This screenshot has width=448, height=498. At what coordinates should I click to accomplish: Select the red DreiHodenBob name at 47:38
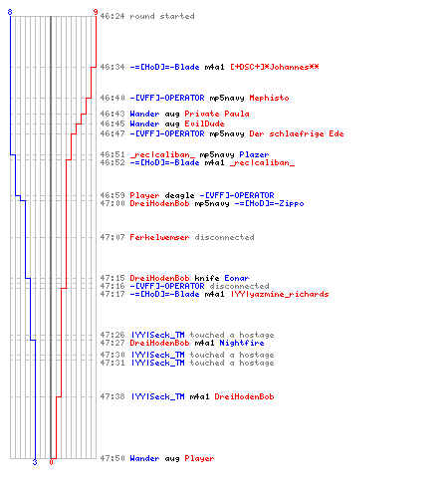[x=244, y=396]
